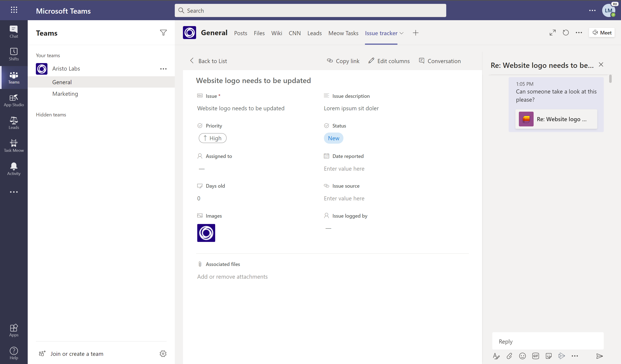
Task: Check the Issue checkbox field
Action: (200, 96)
